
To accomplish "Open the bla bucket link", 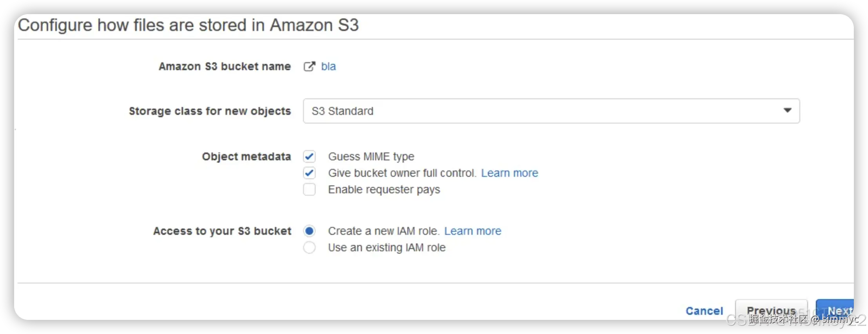I will (x=328, y=67).
